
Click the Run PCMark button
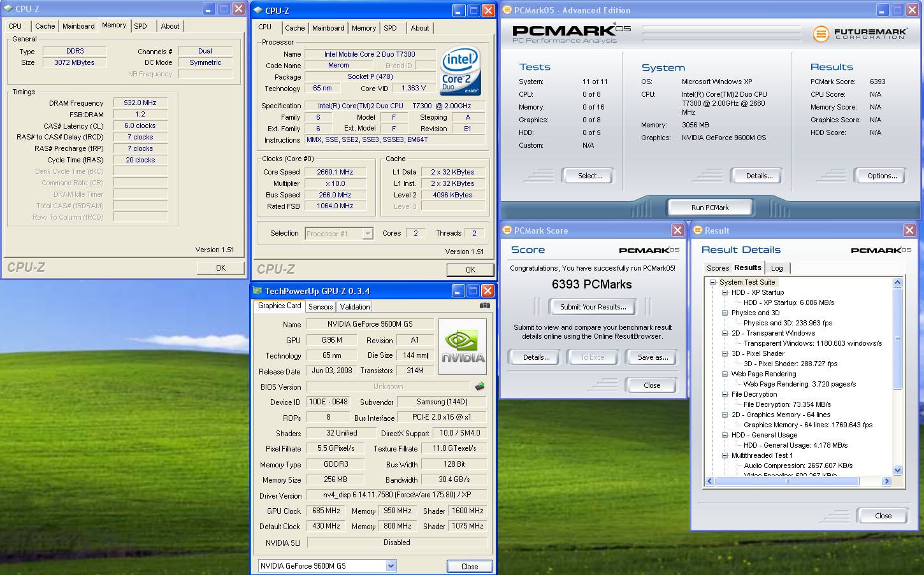coord(710,208)
